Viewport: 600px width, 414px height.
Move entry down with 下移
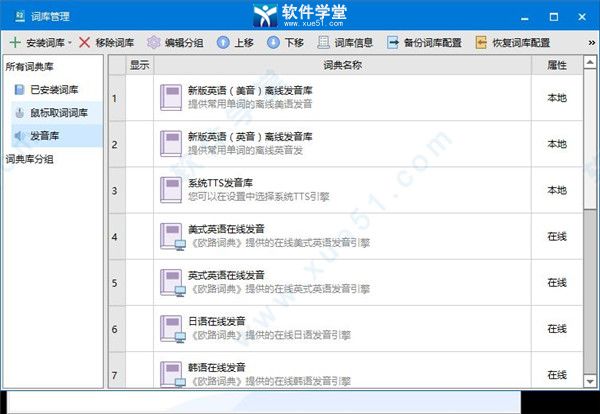[x=285, y=43]
